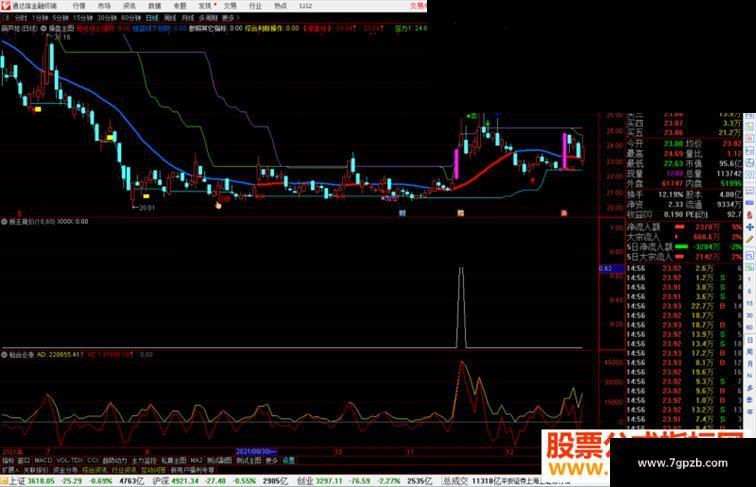This screenshot has height=487, width=756.
Task: Open the 窗口 button in bottom bar
Action: [23, 460]
